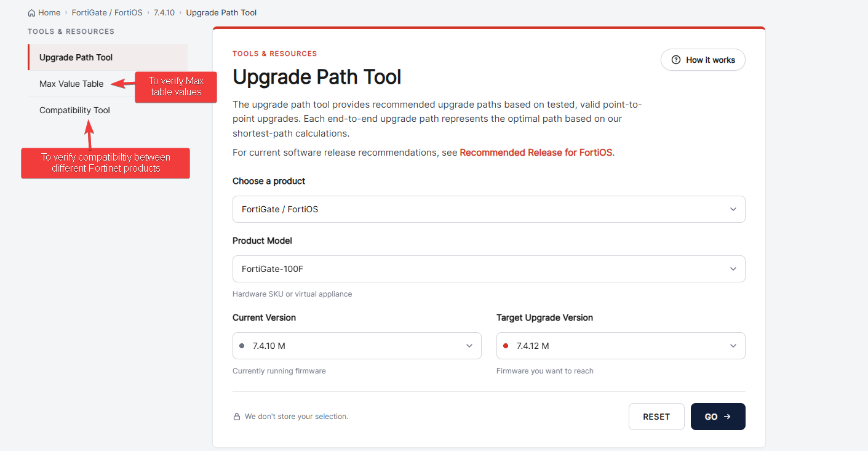Open the Product Model dropdown
The image size is (868, 451).
point(488,269)
